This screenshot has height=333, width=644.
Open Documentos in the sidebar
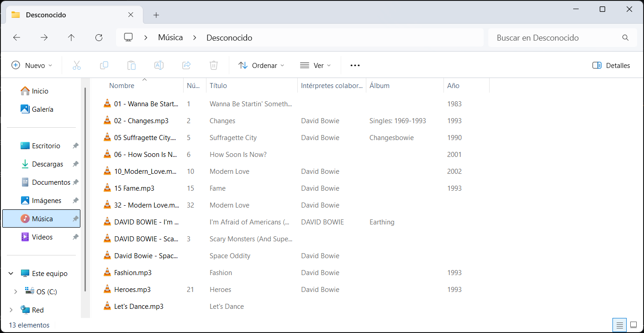[41, 182]
